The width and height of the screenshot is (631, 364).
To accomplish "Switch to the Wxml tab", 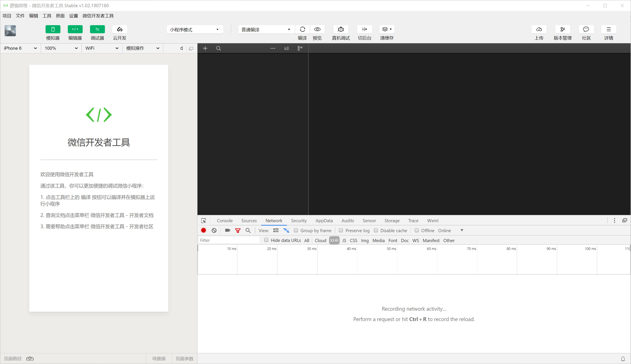I will click(432, 221).
